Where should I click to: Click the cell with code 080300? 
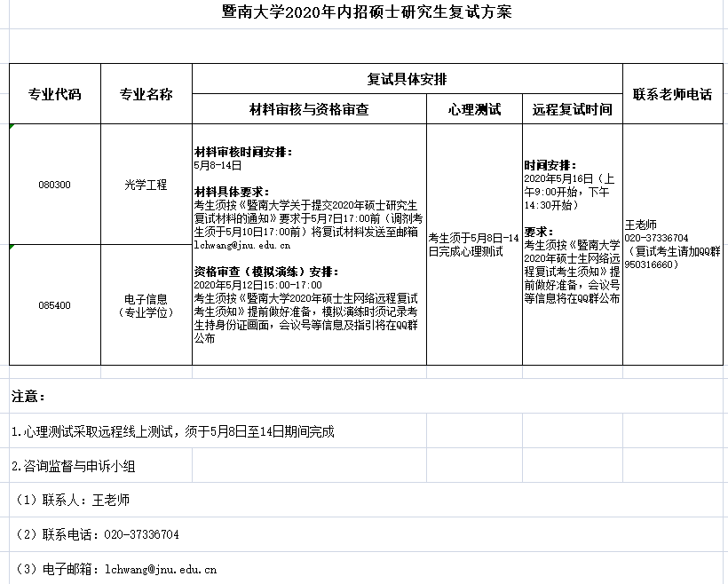point(55,185)
